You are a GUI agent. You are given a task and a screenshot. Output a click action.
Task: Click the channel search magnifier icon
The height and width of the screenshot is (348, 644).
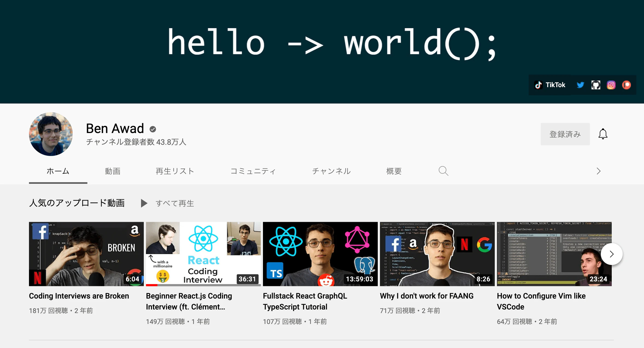(x=443, y=171)
